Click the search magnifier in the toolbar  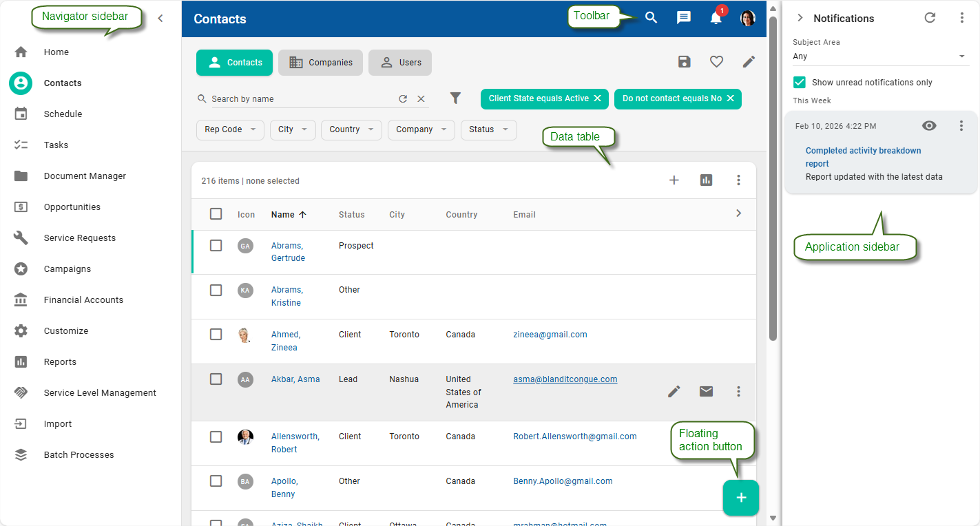pyautogui.click(x=651, y=17)
